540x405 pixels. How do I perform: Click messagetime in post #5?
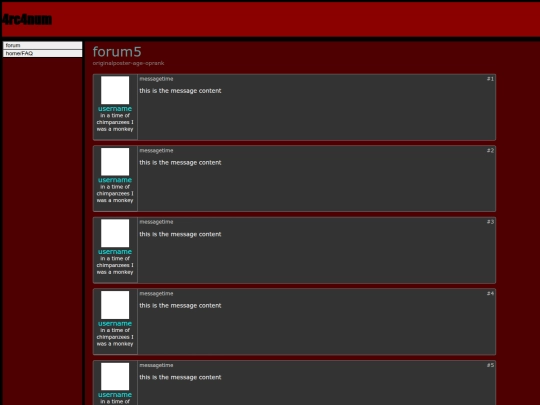pos(156,365)
